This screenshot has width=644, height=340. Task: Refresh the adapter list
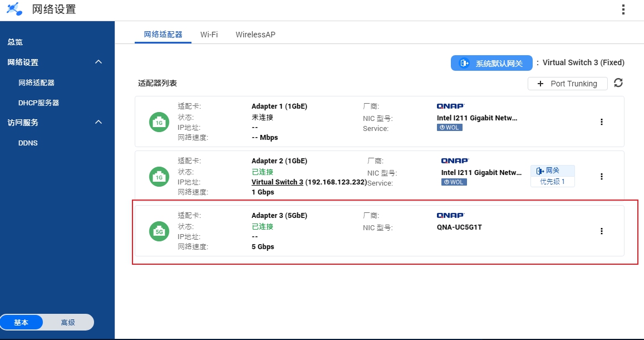618,82
